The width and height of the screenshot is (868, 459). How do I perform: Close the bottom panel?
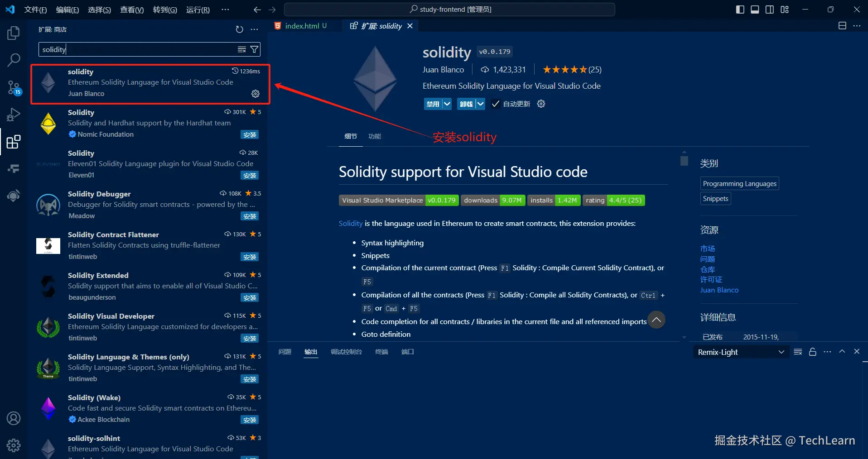click(857, 351)
